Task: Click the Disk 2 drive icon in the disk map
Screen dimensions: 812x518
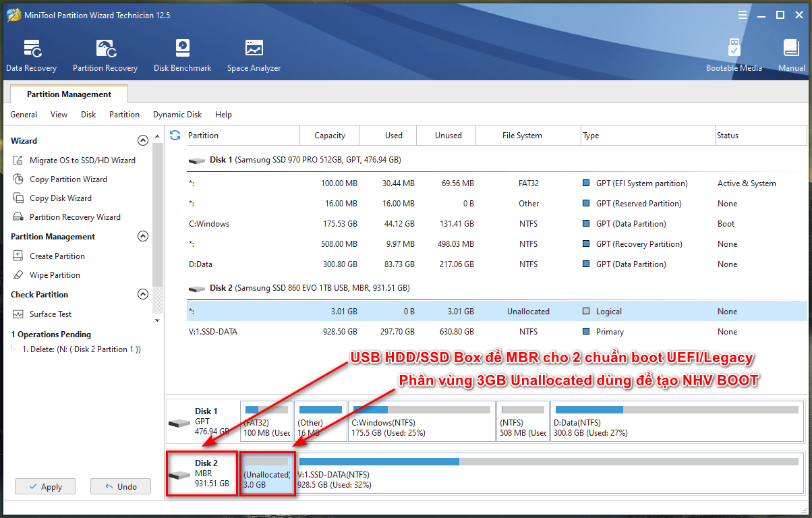Action: tap(179, 475)
